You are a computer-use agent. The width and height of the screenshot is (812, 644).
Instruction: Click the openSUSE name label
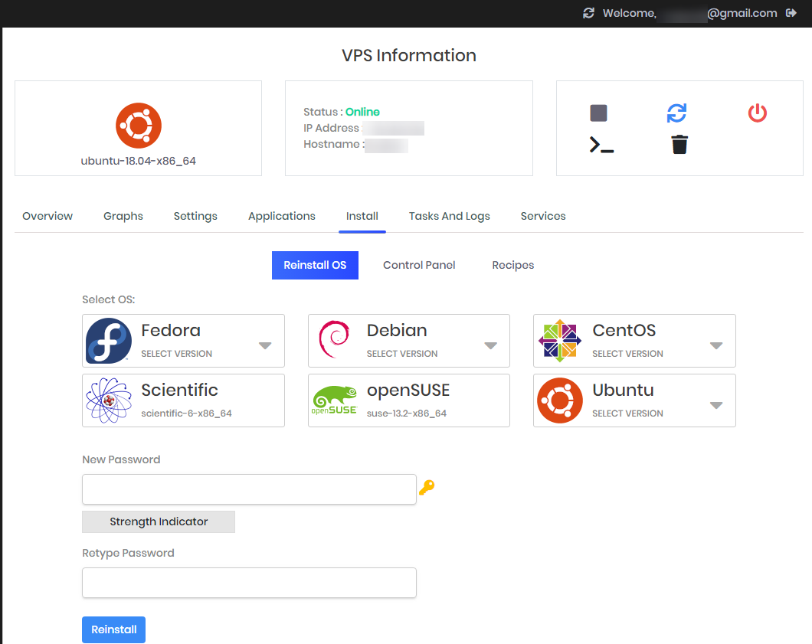point(408,391)
